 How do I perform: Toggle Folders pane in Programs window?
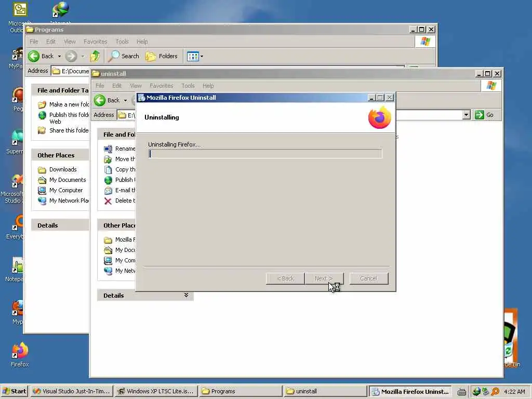(162, 56)
